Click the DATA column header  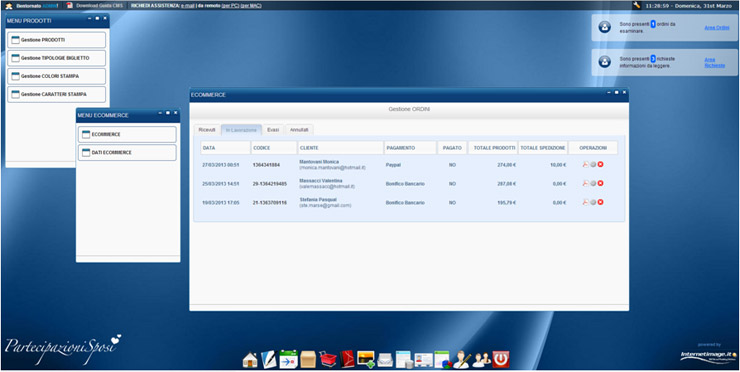(226, 148)
